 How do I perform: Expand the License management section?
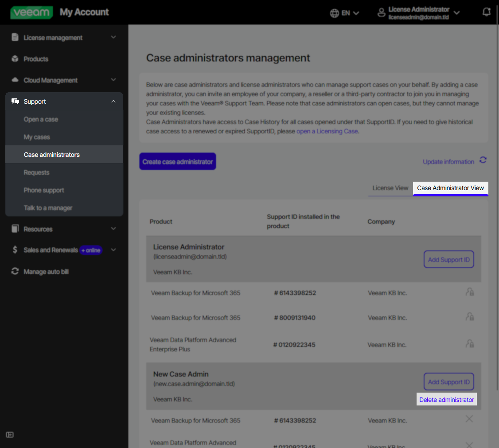point(53,37)
